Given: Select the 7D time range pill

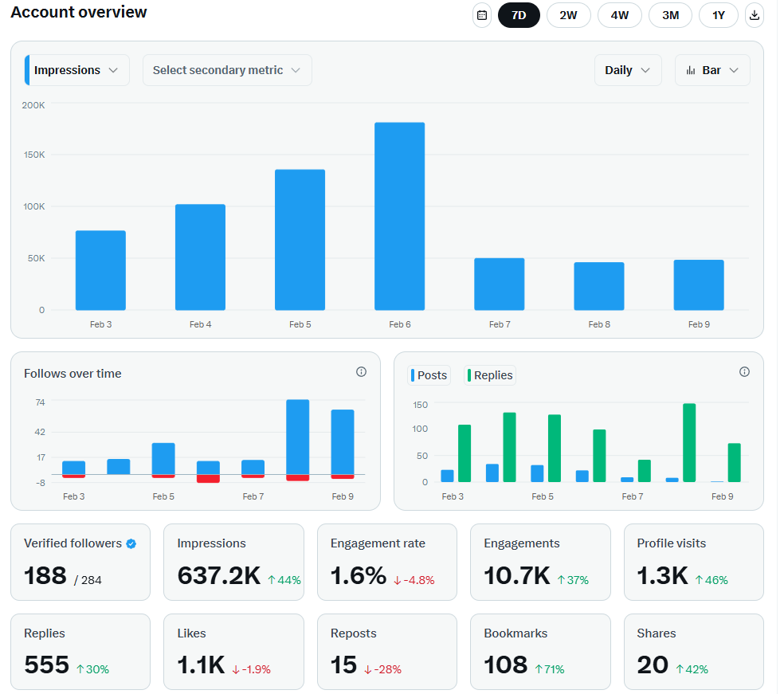Looking at the screenshot, I should click(519, 15).
